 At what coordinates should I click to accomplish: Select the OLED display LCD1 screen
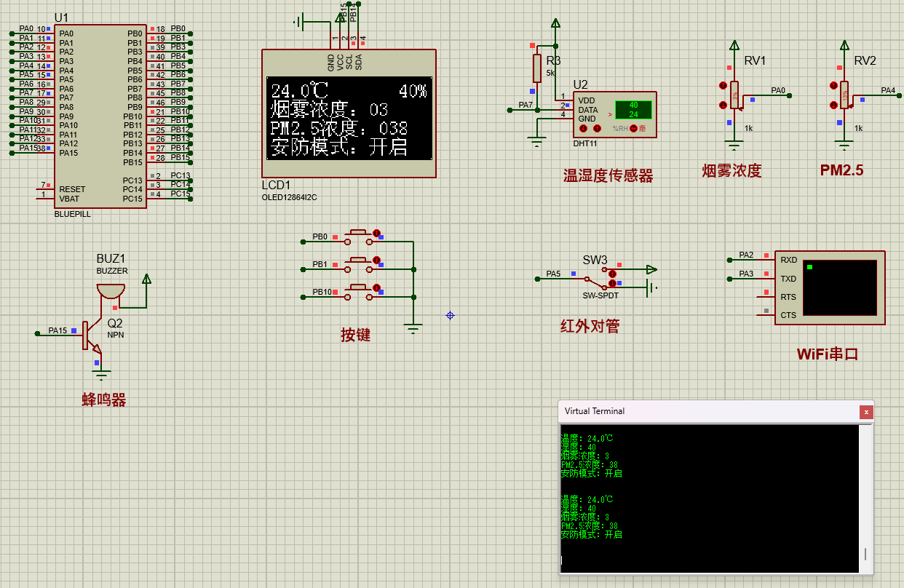(349, 119)
